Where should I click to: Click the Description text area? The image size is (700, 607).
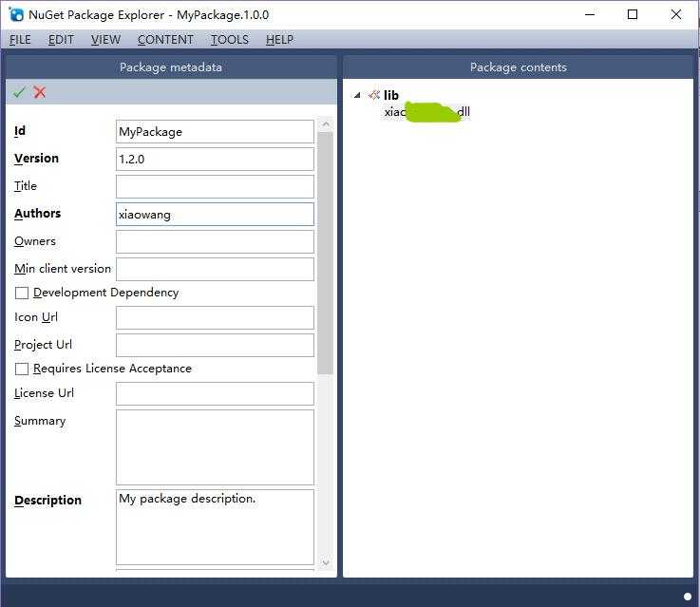(x=215, y=527)
